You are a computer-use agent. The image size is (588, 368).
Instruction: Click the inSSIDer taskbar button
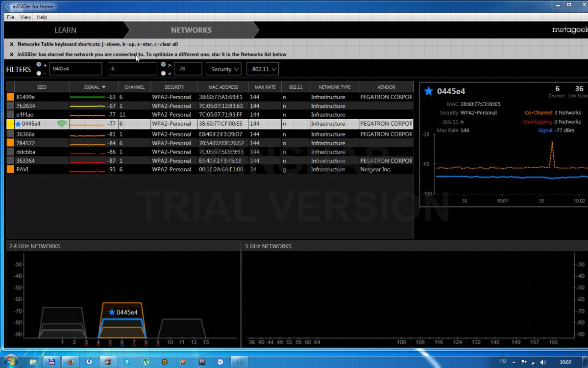(240, 362)
